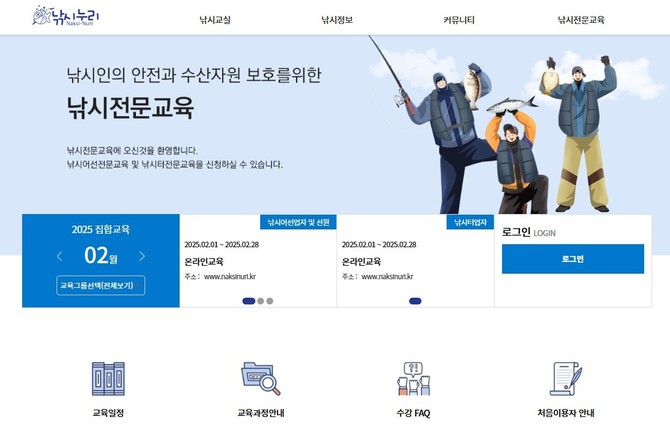This screenshot has width=670, height=425.
Task: Select the third carousel indicator dot
Action: point(270,301)
